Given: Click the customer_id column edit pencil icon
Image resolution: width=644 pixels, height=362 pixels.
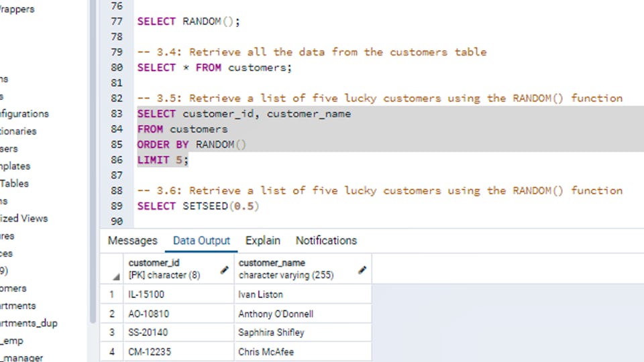Looking at the screenshot, I should [x=224, y=269].
